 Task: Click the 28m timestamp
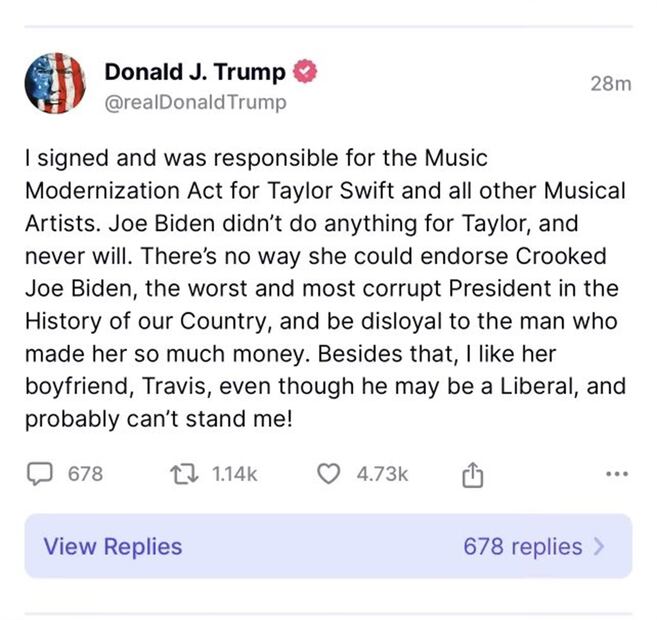point(611,85)
